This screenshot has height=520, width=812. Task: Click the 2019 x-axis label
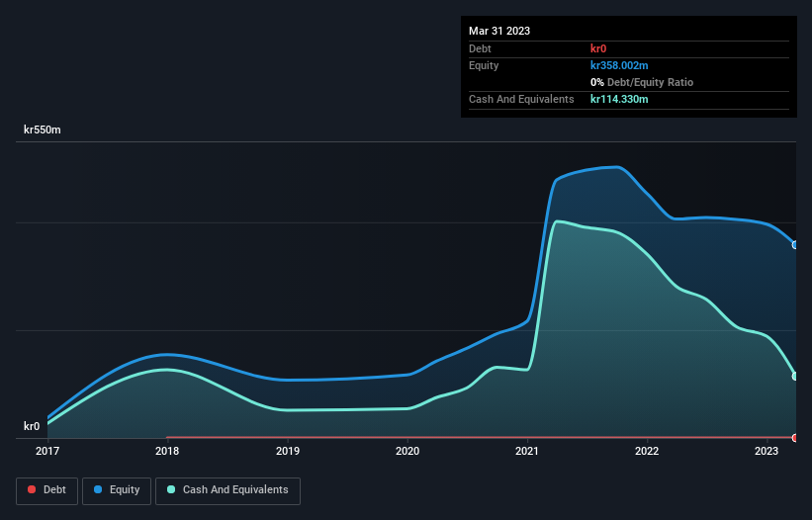click(288, 451)
